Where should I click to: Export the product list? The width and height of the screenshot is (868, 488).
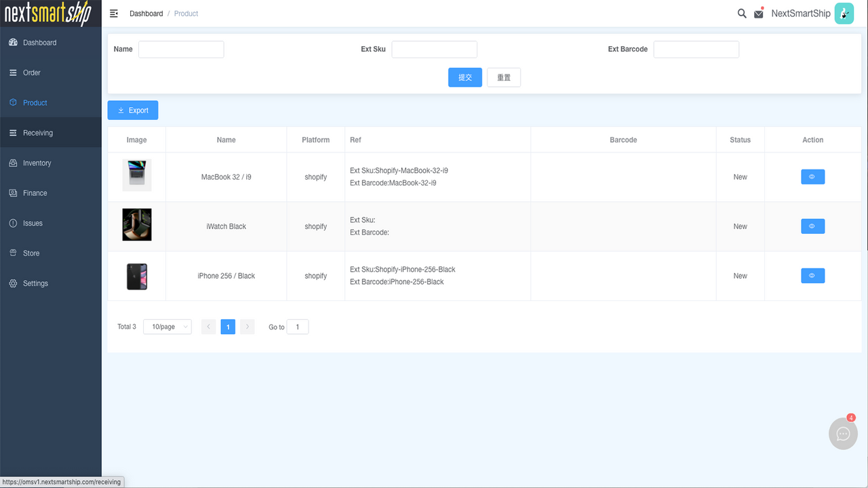point(132,110)
